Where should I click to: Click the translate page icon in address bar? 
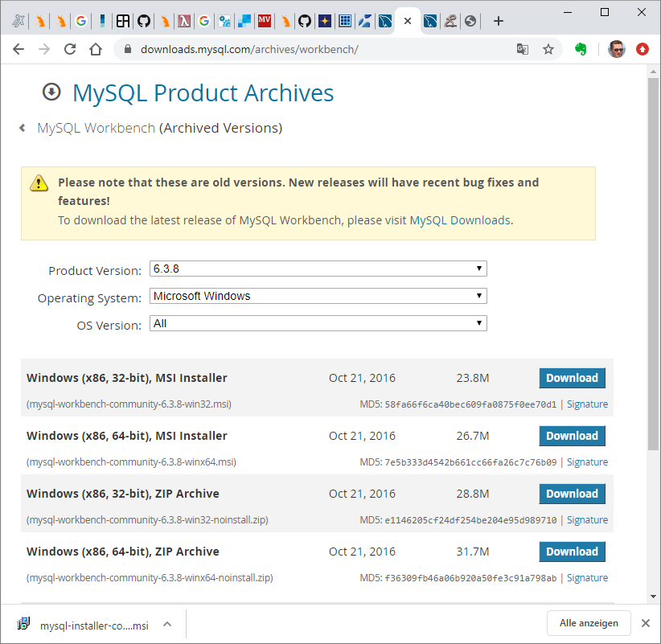click(x=523, y=49)
